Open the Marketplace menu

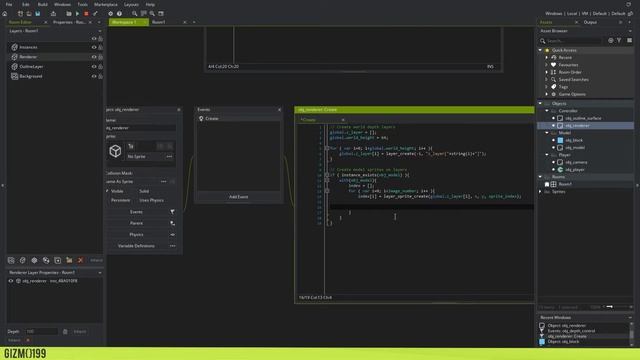(x=106, y=4)
